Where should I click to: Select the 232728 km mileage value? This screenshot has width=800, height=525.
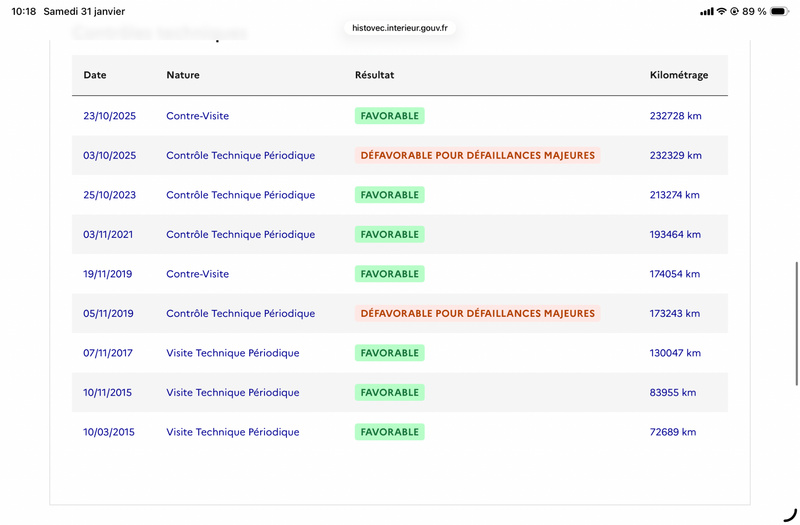pyautogui.click(x=676, y=116)
